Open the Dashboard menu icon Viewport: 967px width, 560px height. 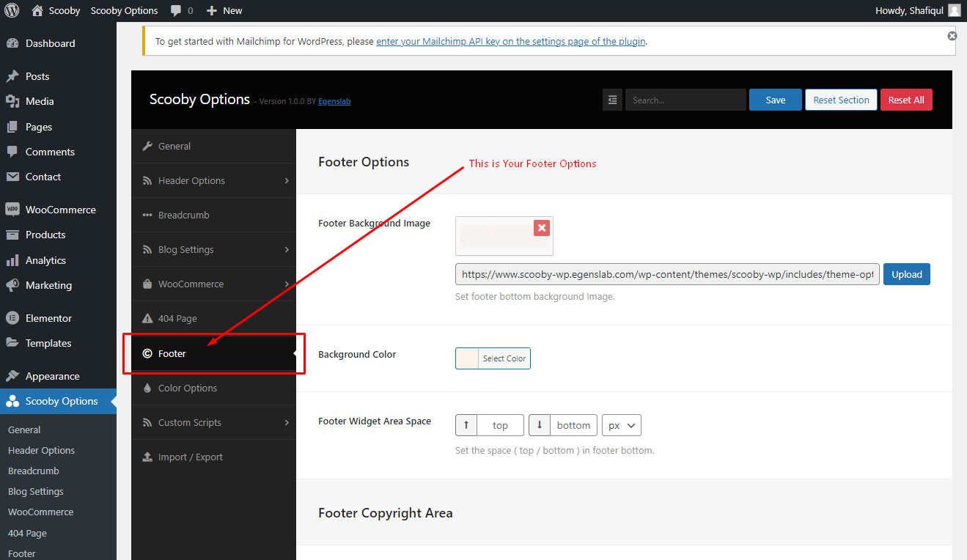pos(12,43)
